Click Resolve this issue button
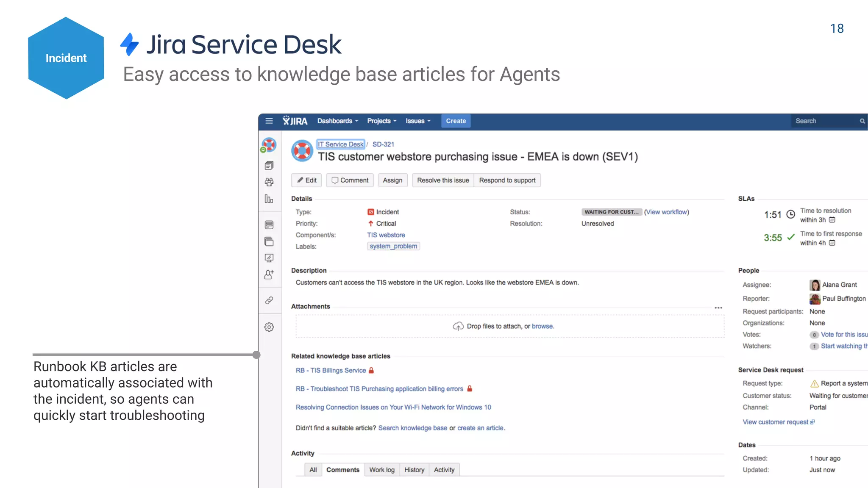The width and height of the screenshot is (868, 488). pos(443,180)
